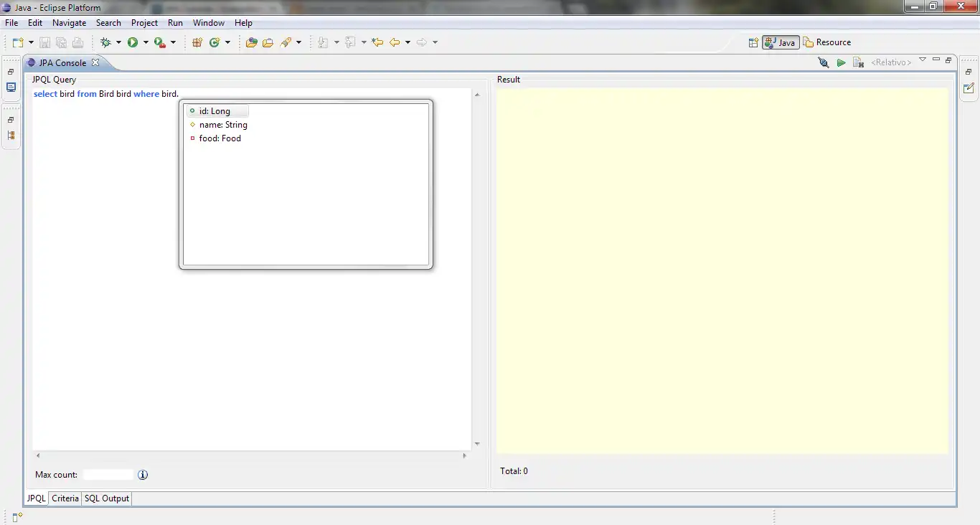Click the Previous Annotation icon
Viewport: 980px width, 525px height.
(351, 42)
